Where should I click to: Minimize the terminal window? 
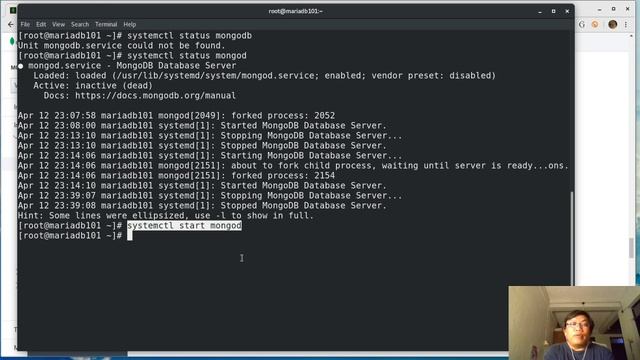540,11
